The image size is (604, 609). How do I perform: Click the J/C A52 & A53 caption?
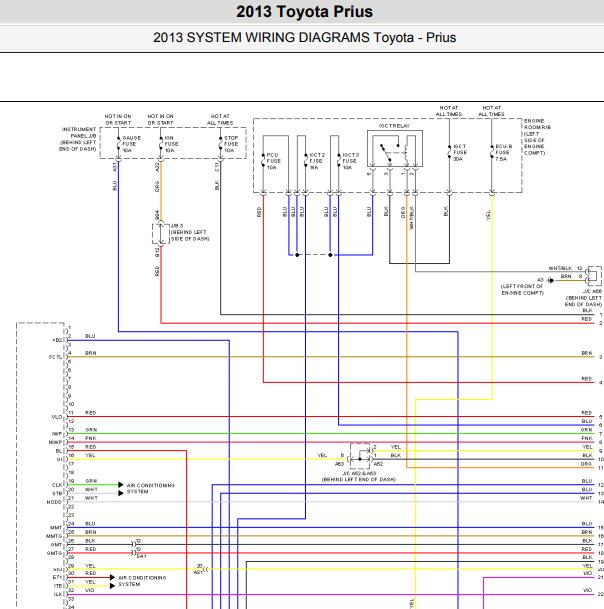coord(359,477)
